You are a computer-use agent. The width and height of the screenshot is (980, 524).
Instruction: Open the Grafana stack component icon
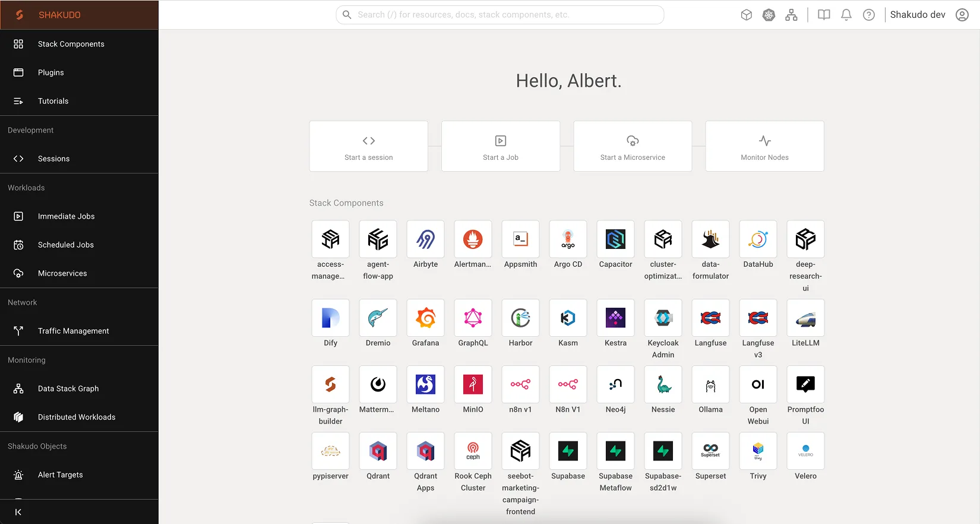[425, 318]
